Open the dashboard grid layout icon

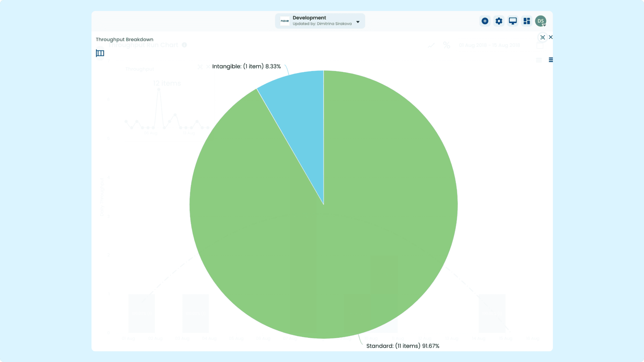(x=527, y=21)
